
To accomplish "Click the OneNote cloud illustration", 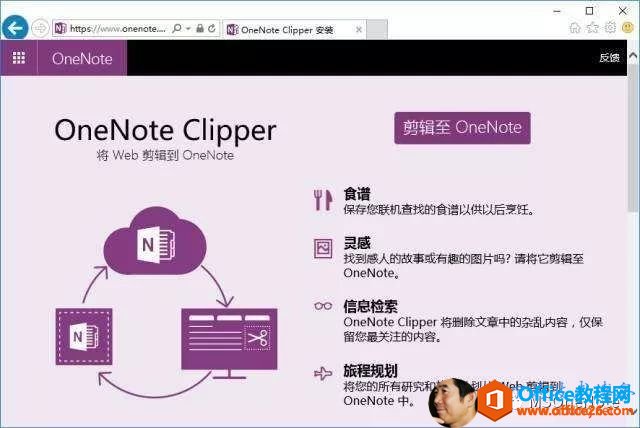I will point(156,241).
